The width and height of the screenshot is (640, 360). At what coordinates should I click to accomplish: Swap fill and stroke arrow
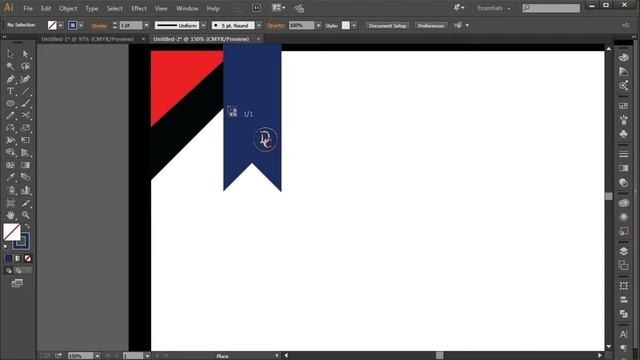(27, 226)
